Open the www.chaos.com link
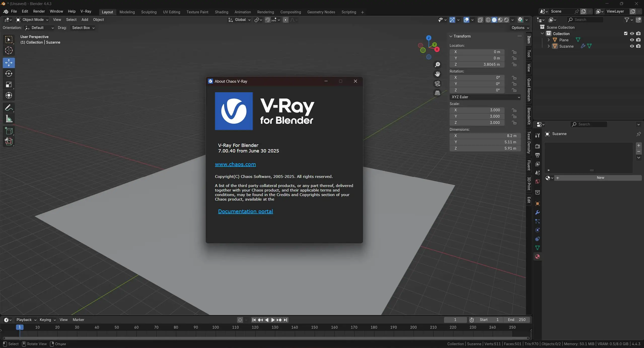 pos(235,164)
